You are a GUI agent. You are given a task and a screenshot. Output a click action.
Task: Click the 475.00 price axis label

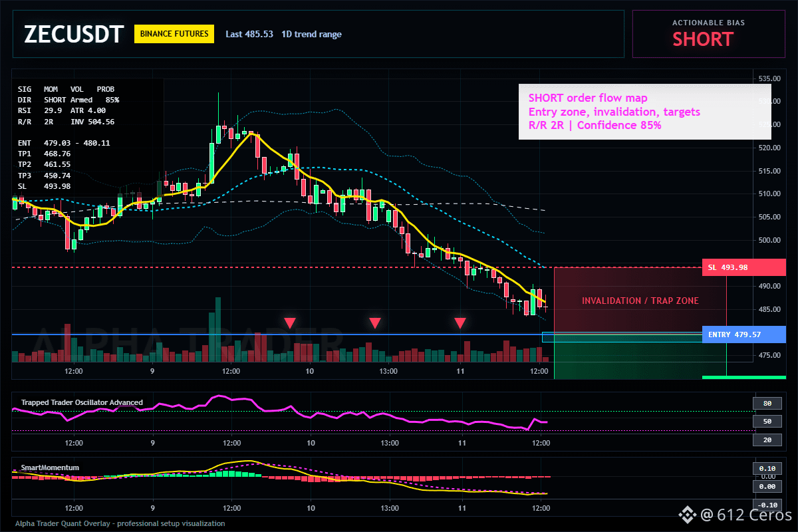769,355
